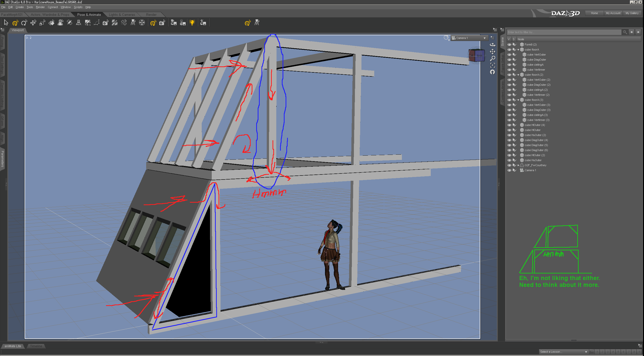Select the Scale tool
The width and height of the screenshot is (644, 356).
pos(42,23)
